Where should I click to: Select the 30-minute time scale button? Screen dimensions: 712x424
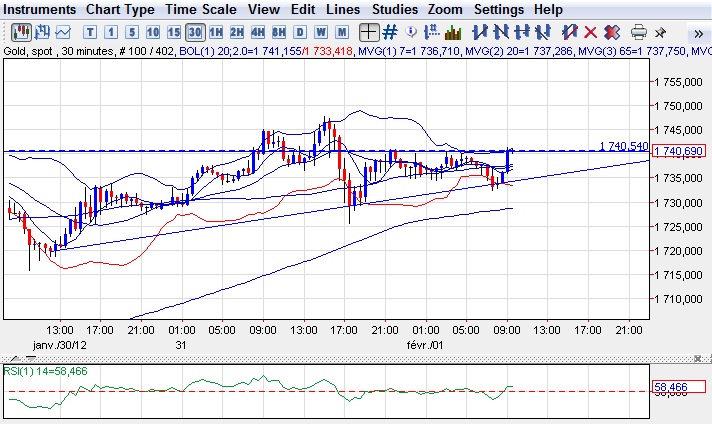click(196, 33)
